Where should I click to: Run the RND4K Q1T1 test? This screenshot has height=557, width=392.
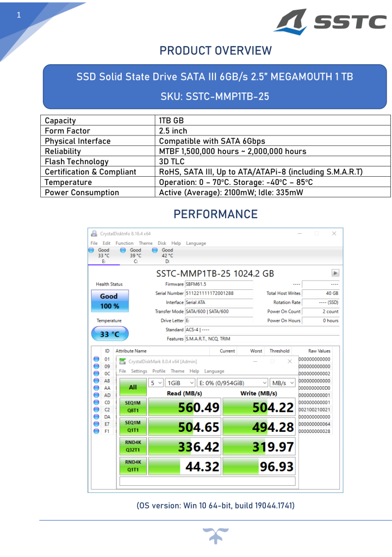(x=133, y=466)
